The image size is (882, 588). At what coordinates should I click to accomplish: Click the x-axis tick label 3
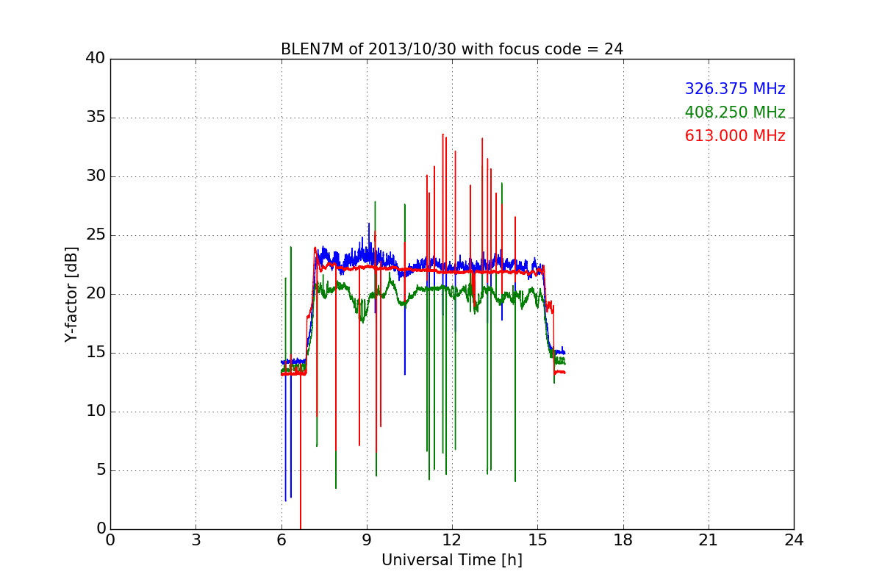pos(196,540)
